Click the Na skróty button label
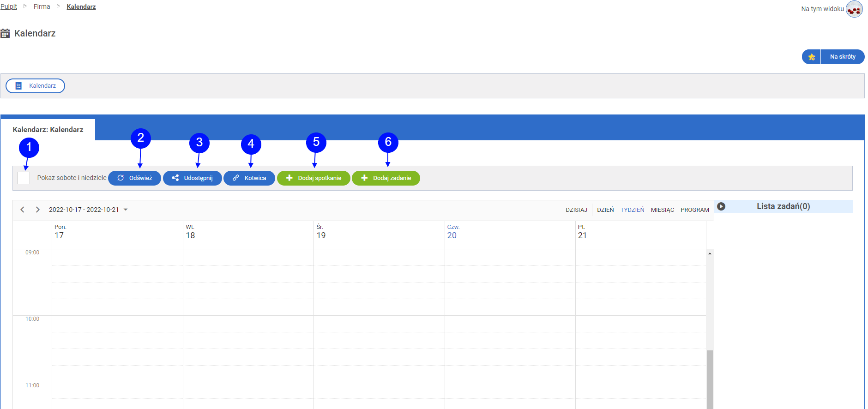 [x=843, y=57]
